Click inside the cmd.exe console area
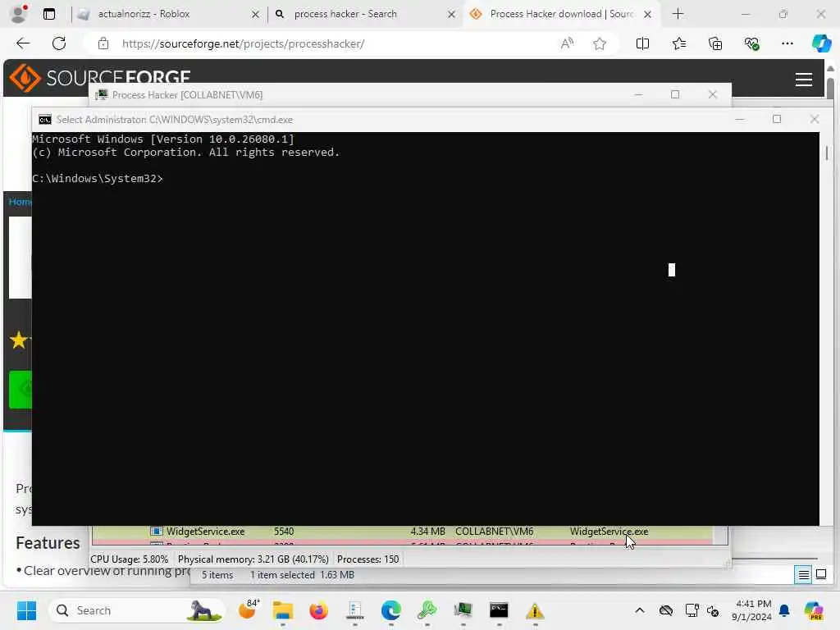The width and height of the screenshot is (840, 630). tap(426, 328)
